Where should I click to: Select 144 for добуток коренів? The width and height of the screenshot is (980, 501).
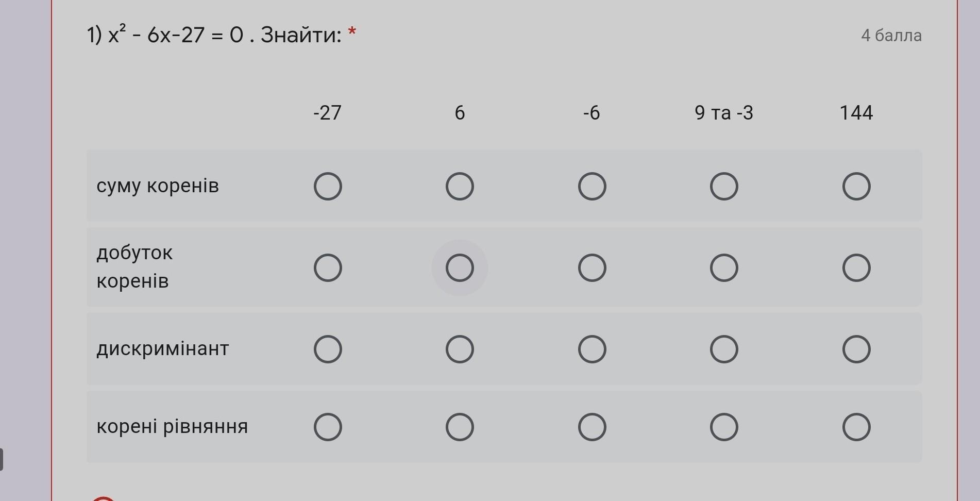click(856, 268)
